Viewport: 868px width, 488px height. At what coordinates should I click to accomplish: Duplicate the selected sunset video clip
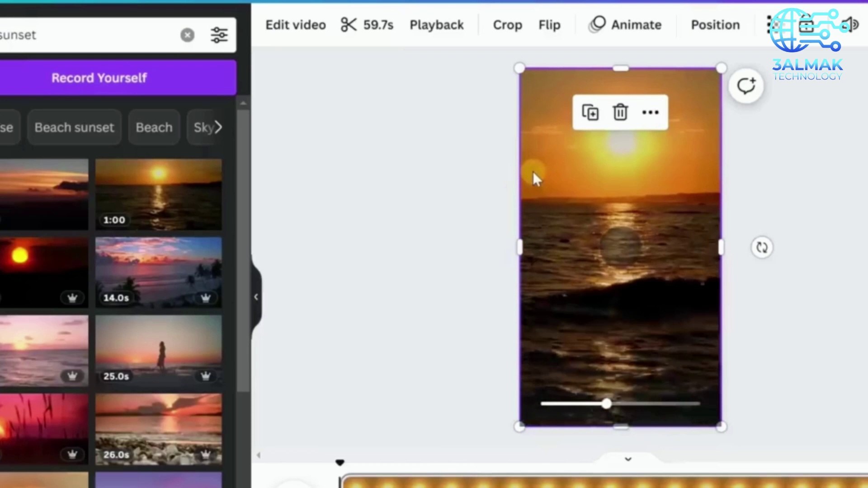coord(590,112)
